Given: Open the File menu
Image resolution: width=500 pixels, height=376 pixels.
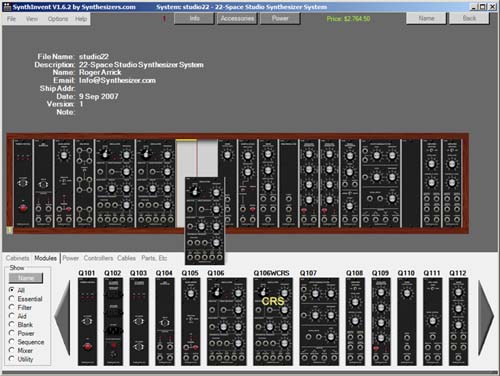Looking at the screenshot, I should [x=11, y=19].
